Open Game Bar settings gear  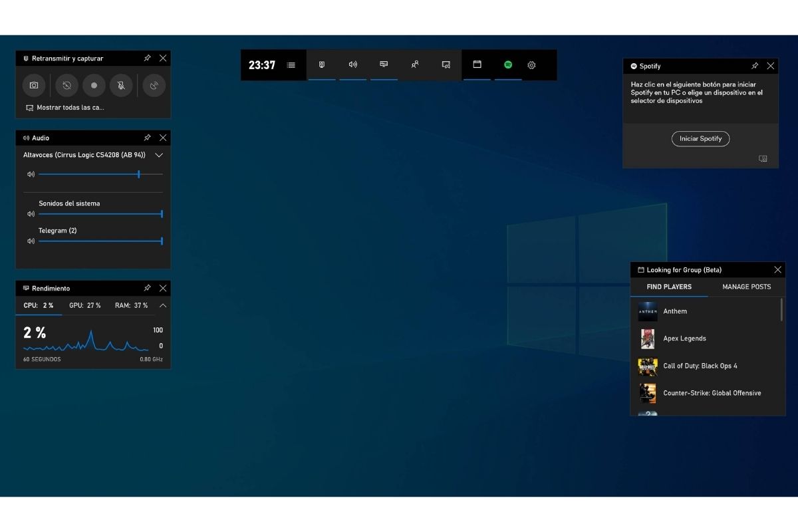tap(531, 65)
